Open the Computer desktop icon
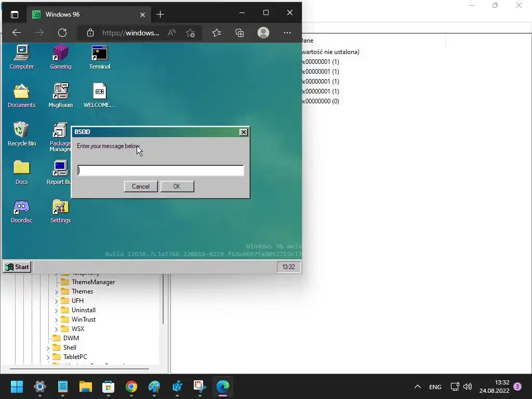The height and width of the screenshot is (399, 532). coord(22,57)
